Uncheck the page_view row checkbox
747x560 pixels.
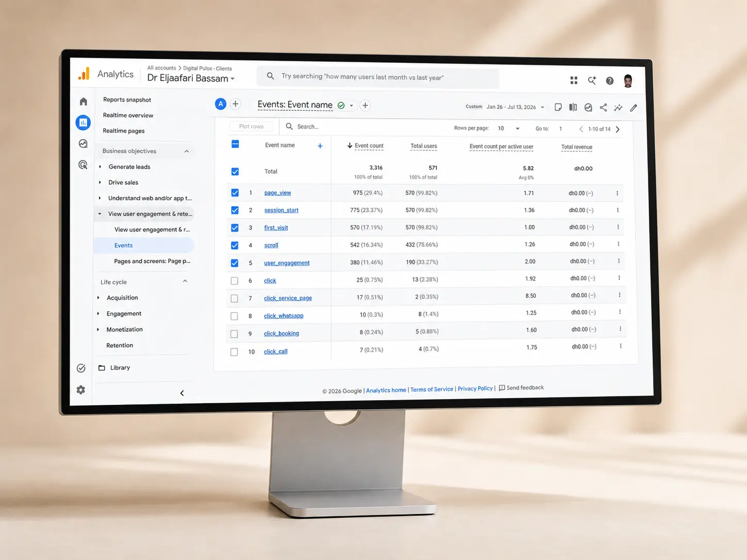(235, 193)
